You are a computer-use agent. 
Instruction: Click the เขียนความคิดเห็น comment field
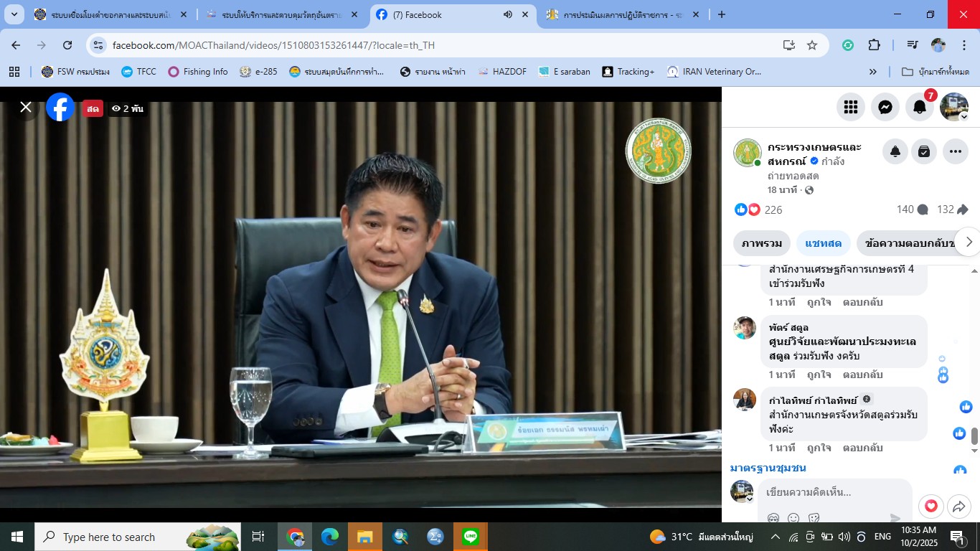pyautogui.click(x=832, y=492)
